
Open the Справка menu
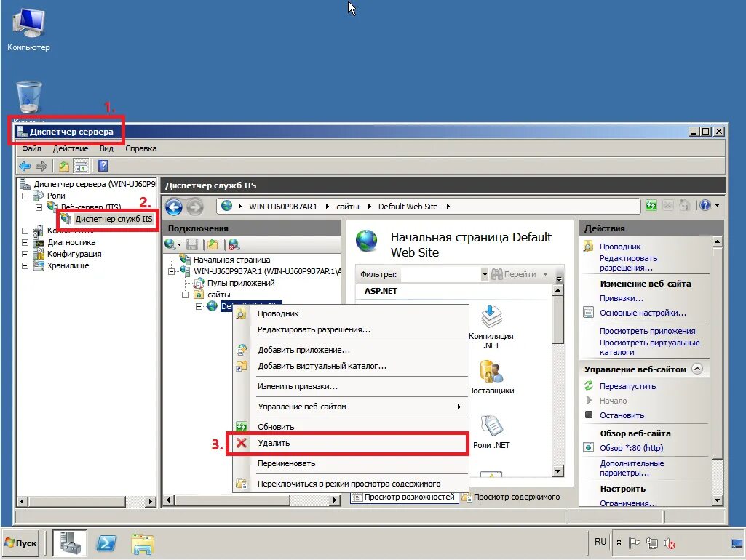pos(140,148)
